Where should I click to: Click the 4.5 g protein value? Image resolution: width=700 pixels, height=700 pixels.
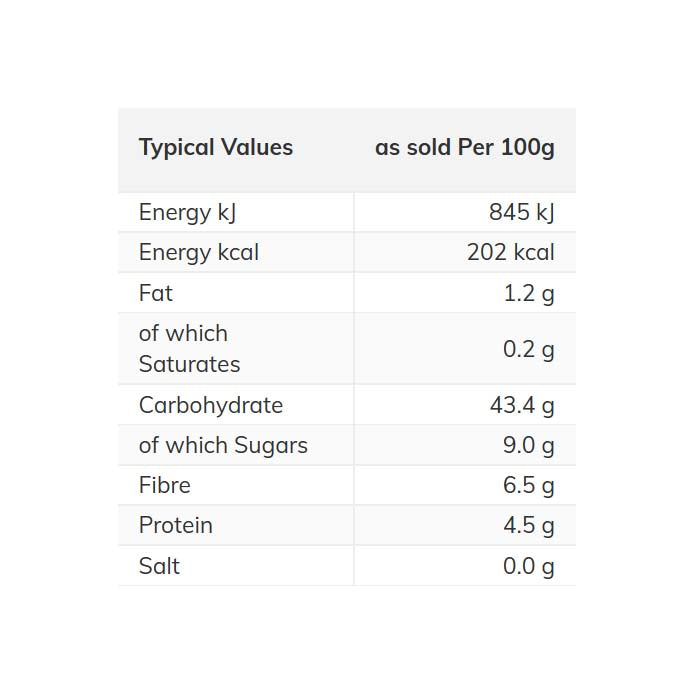click(x=528, y=525)
